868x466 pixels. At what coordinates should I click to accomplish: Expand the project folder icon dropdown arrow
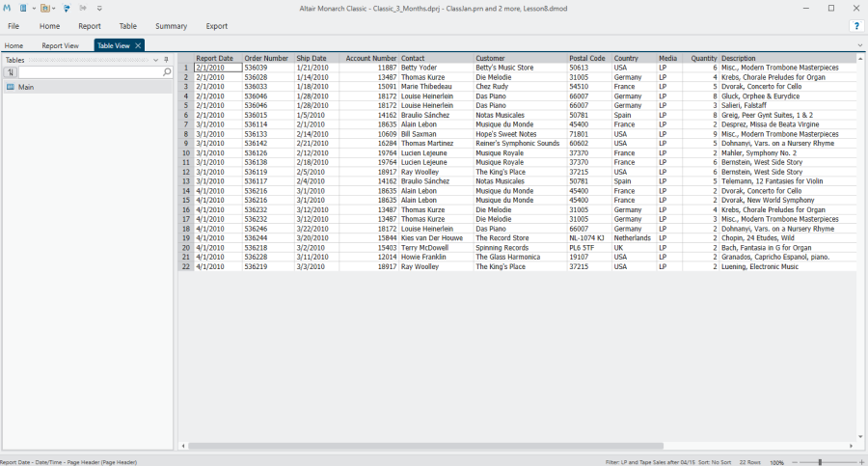click(x=54, y=9)
